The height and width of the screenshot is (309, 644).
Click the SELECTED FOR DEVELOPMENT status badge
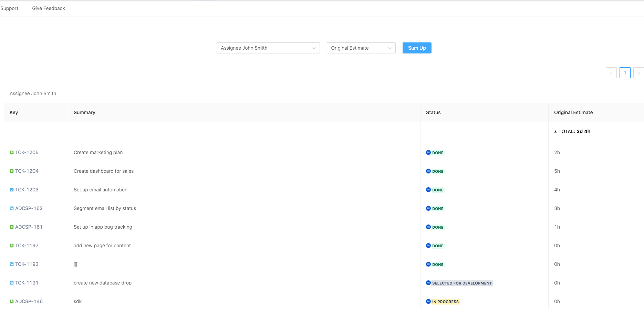click(462, 283)
